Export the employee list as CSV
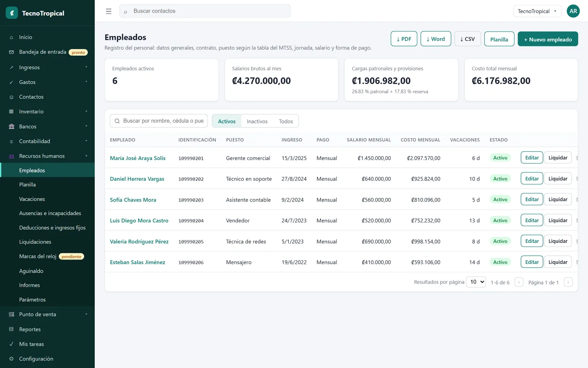The height and width of the screenshot is (368, 588). [x=468, y=39]
